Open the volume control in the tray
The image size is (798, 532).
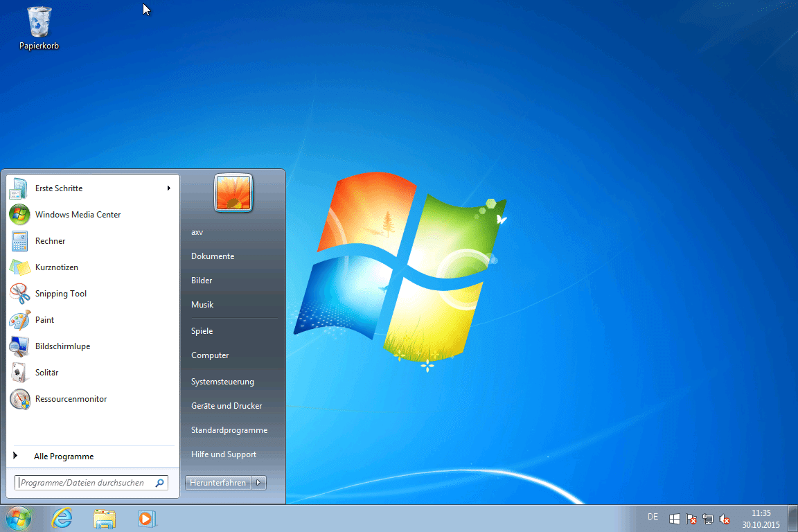725,518
